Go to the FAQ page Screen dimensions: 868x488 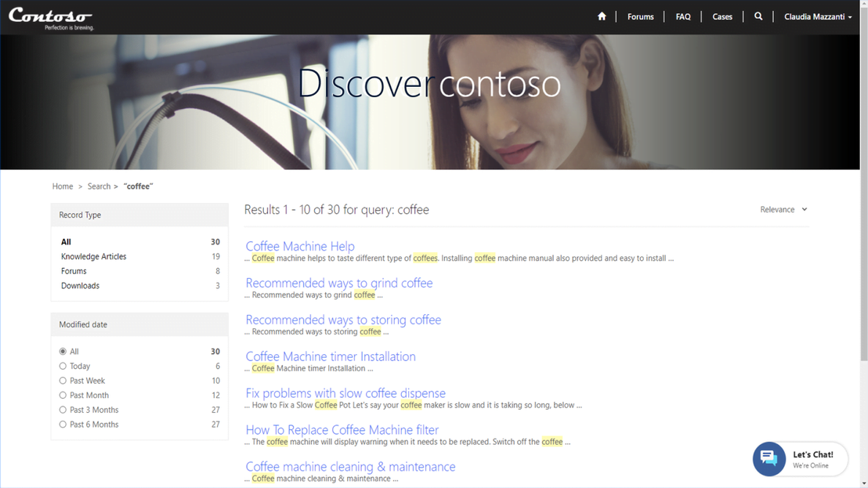tap(683, 17)
